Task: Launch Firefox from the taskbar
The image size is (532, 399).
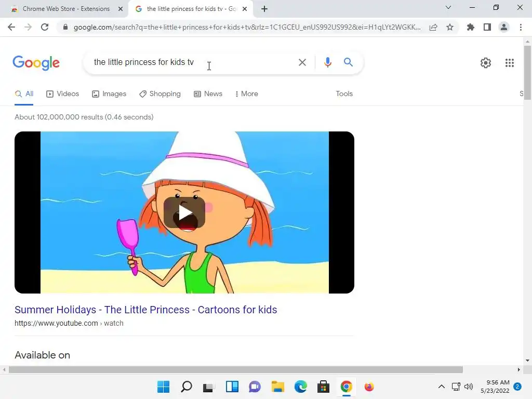Action: 369,387
